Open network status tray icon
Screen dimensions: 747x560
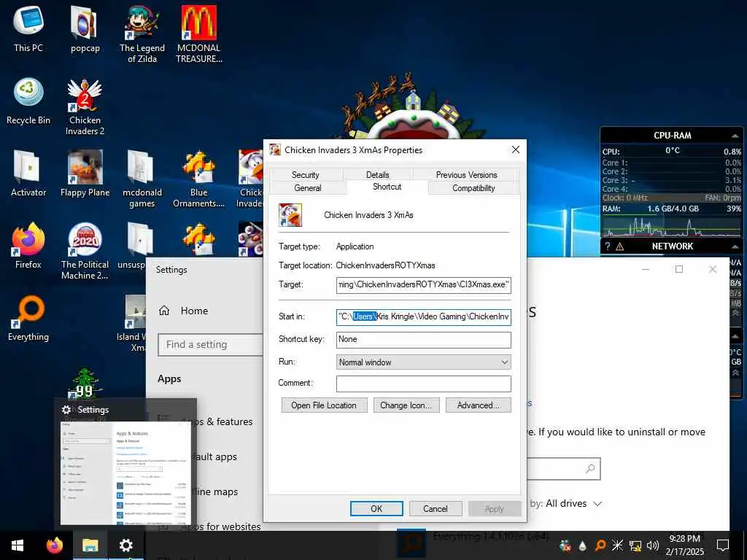pyautogui.click(x=635, y=545)
